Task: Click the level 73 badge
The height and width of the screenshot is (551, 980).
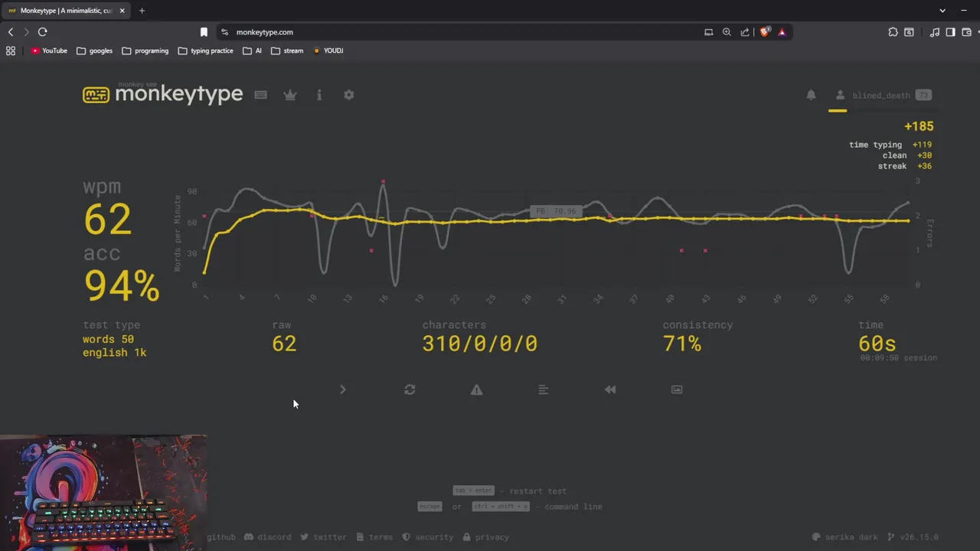Action: [x=923, y=96]
